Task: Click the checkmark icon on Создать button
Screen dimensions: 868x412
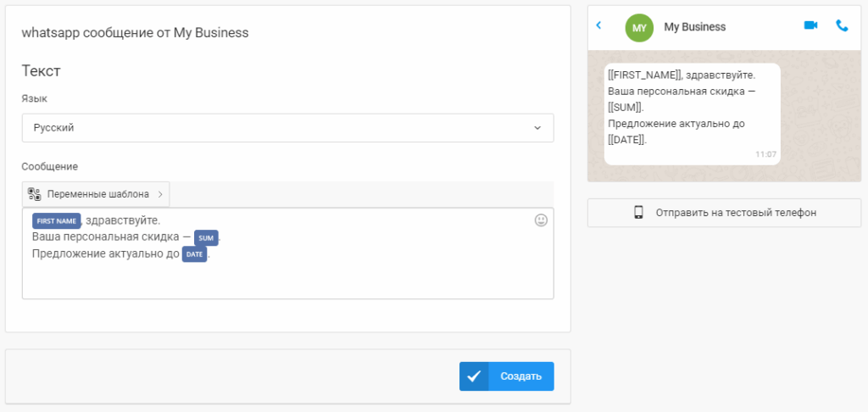Action: click(x=474, y=376)
